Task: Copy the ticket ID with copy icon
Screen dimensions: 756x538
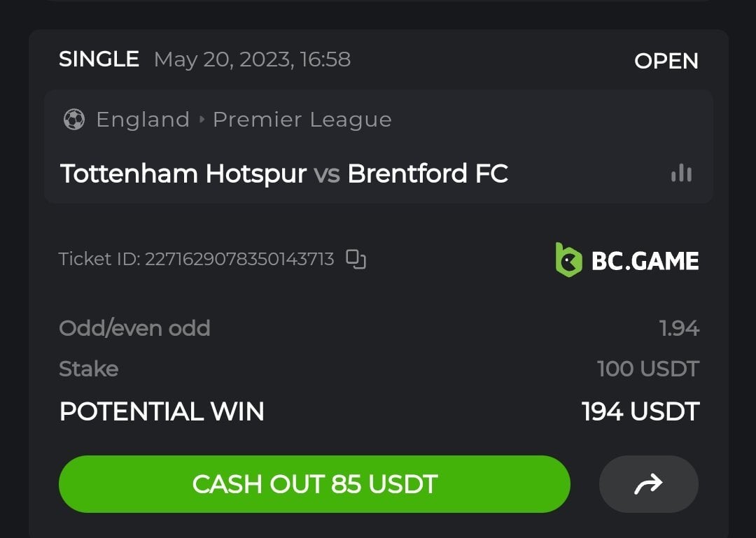Action: click(356, 260)
